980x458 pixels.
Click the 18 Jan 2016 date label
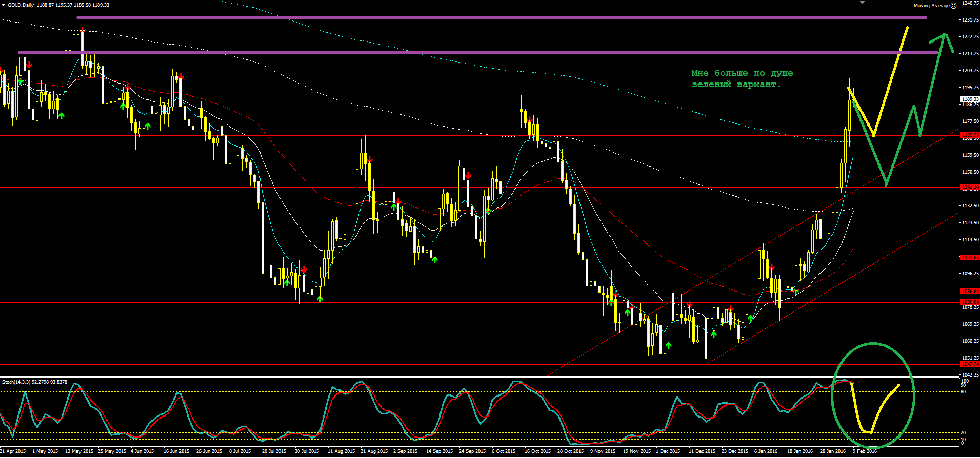[800, 451]
